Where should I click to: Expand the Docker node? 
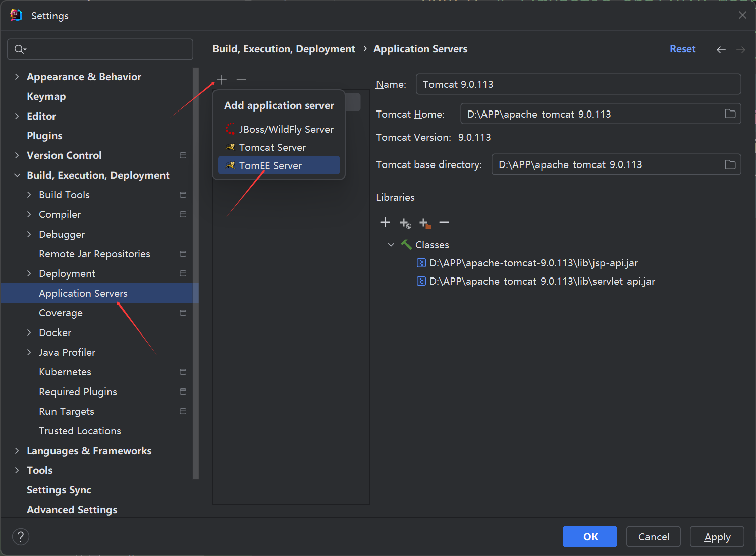point(29,332)
